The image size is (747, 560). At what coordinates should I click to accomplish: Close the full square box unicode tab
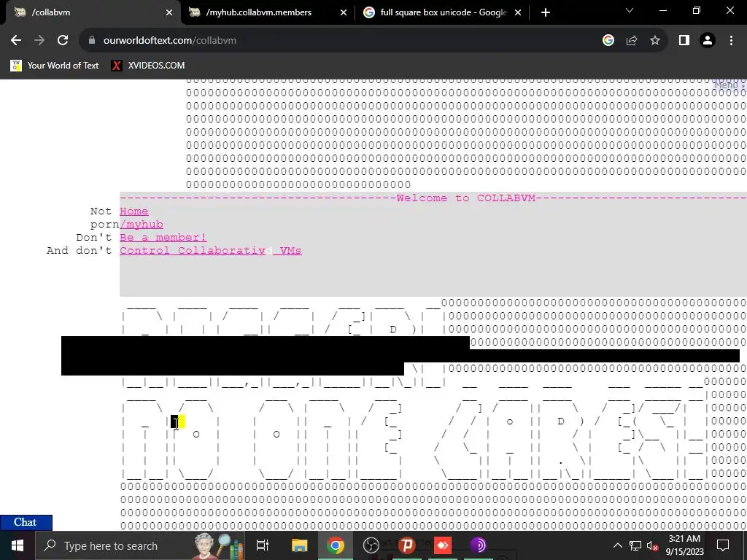(x=518, y=12)
